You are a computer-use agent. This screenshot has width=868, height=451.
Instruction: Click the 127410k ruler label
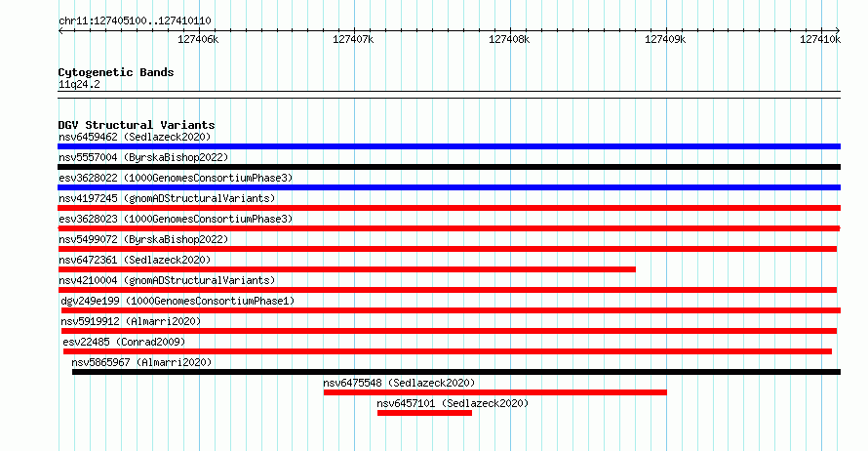pyautogui.click(x=820, y=39)
